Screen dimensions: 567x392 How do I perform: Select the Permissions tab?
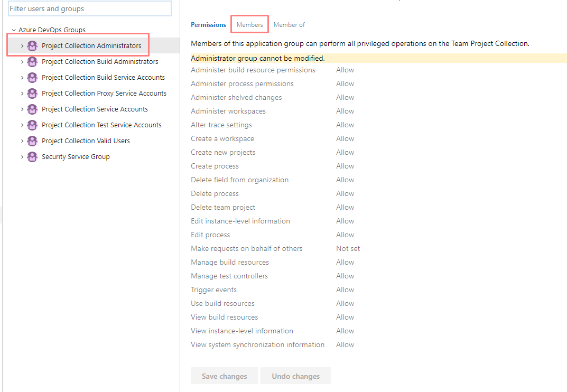pos(208,25)
